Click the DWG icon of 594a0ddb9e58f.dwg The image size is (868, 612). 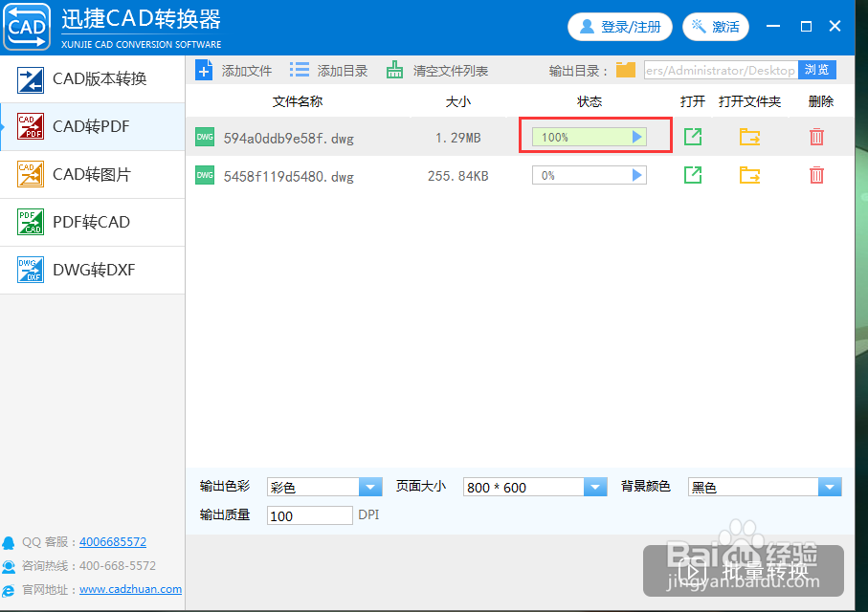(x=205, y=137)
